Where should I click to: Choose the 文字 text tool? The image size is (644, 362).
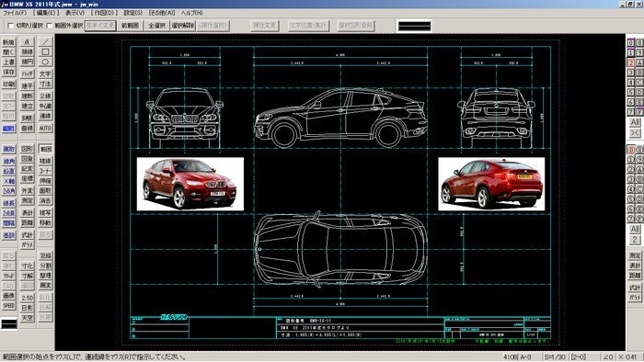[45, 74]
